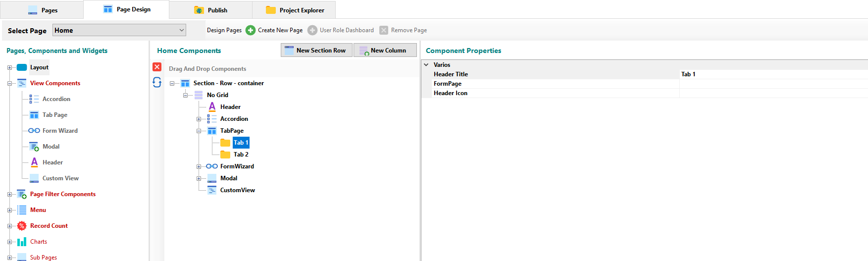Collapse the TabPage node in component tree
The height and width of the screenshot is (261, 868).
199,131
